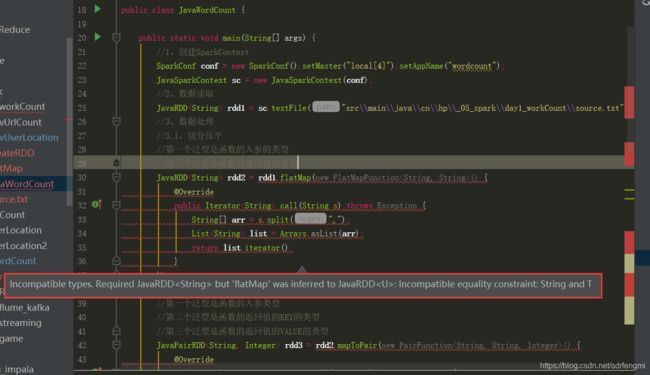Open flume_kafka module in project tree
Viewport: 650px width, 375px height.
tap(24, 307)
